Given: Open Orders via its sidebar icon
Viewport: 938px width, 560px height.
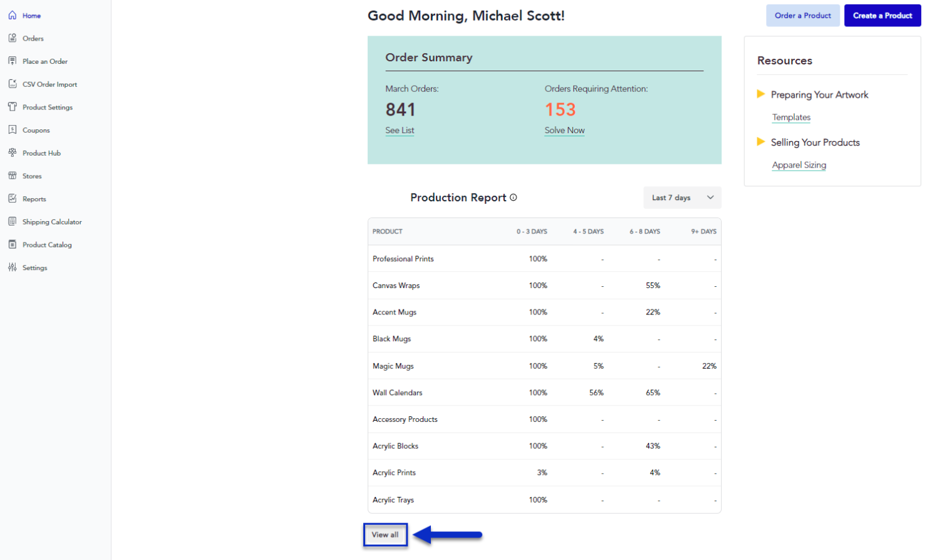Looking at the screenshot, I should click(x=13, y=38).
